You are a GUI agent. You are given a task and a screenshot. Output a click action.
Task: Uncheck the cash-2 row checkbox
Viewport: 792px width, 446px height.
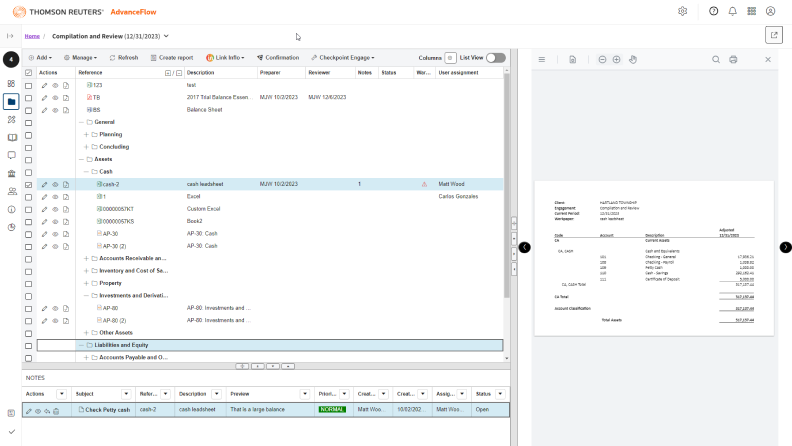click(29, 185)
